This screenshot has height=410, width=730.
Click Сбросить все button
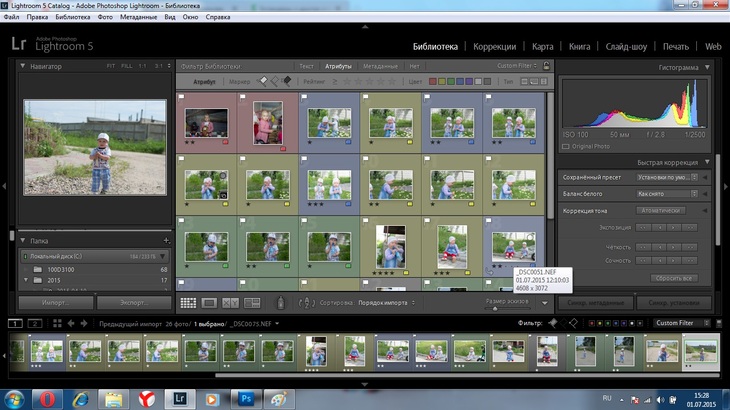(674, 278)
